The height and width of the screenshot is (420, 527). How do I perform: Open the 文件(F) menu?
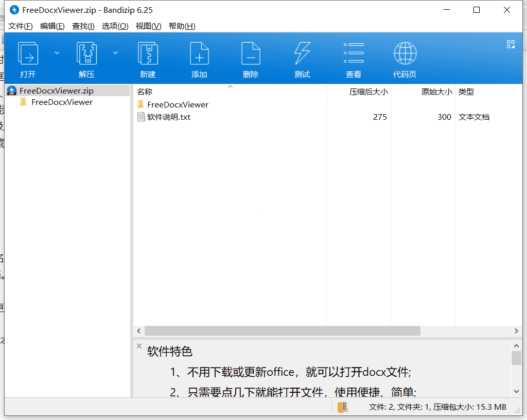tap(20, 26)
